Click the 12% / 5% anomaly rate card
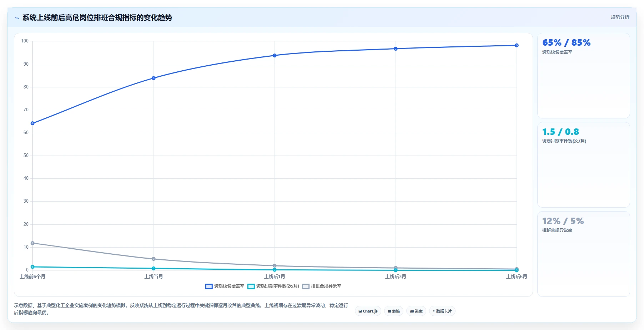This screenshot has height=330, width=644. [583, 254]
